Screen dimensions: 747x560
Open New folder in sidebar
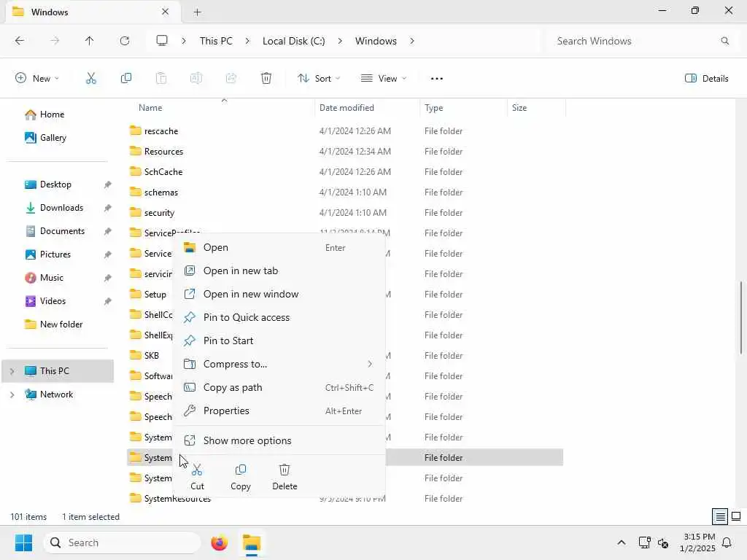click(53, 324)
